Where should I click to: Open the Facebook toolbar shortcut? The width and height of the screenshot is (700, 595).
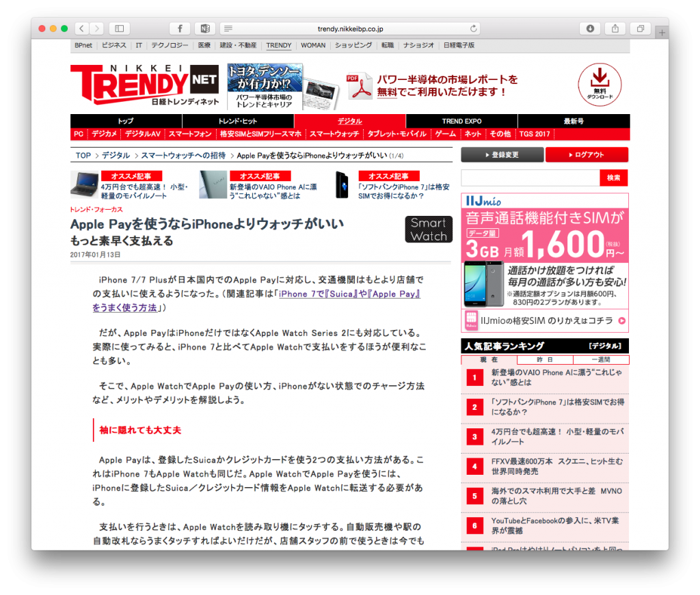[x=180, y=29]
